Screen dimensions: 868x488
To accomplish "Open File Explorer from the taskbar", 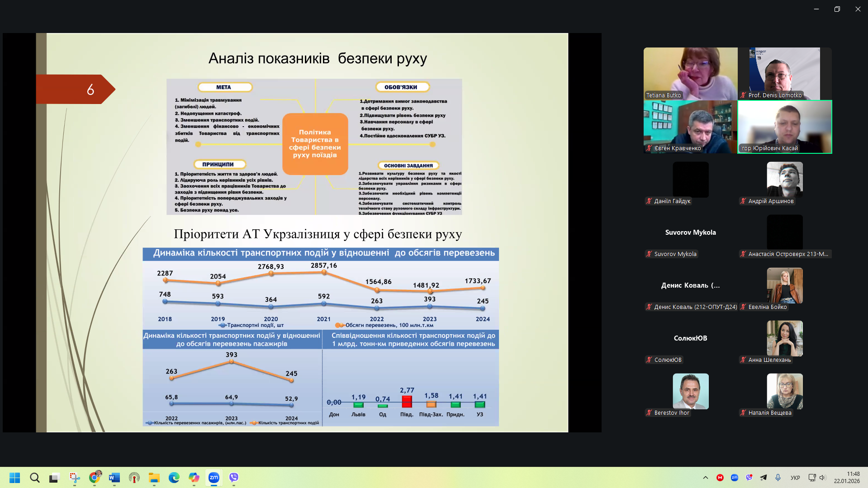I will (x=154, y=478).
